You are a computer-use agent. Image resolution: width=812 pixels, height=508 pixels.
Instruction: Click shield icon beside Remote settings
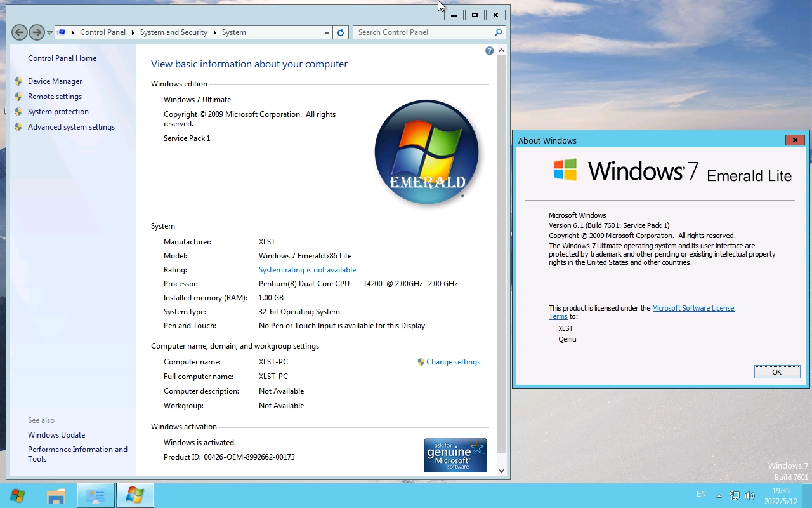(18, 97)
